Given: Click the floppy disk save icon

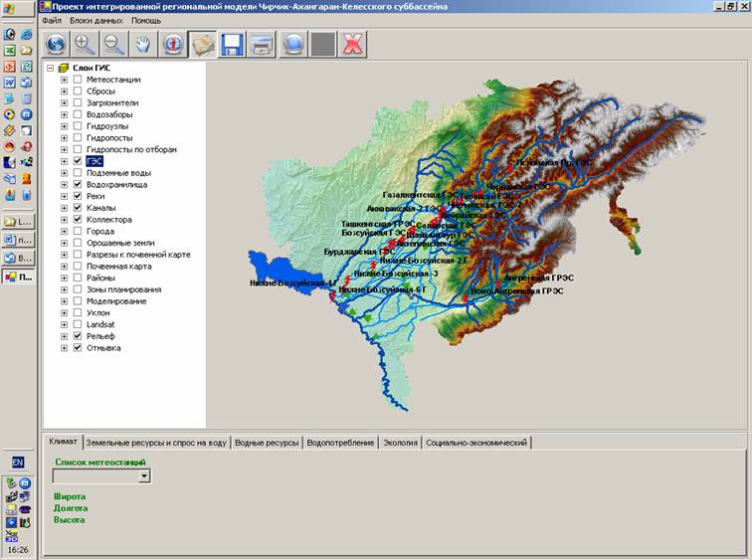Looking at the screenshot, I should point(233,44).
